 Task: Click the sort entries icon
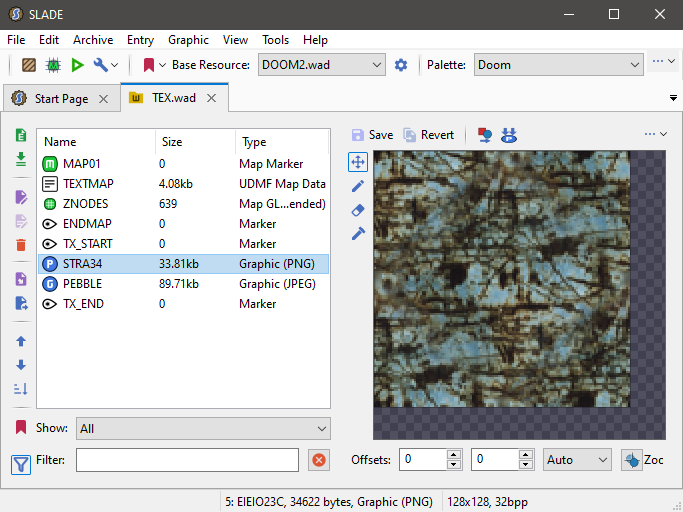click(x=21, y=389)
